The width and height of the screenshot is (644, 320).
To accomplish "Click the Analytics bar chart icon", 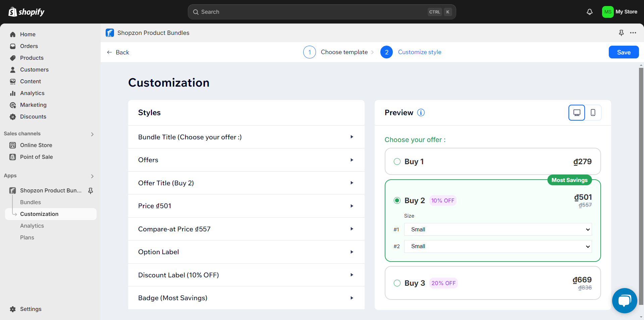I will coord(13,93).
